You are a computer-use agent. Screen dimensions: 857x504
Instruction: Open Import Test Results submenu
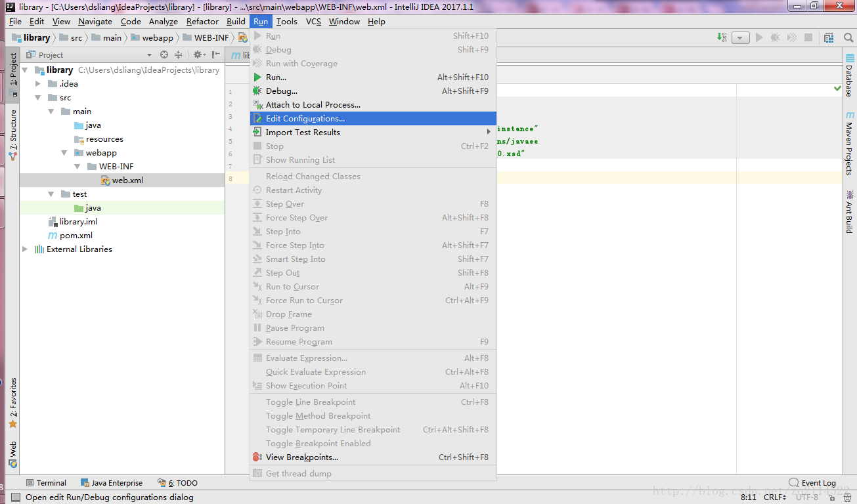(373, 132)
